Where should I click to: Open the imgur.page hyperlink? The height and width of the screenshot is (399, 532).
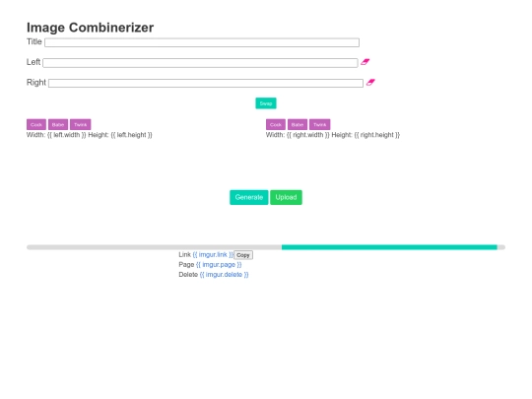tap(219, 265)
